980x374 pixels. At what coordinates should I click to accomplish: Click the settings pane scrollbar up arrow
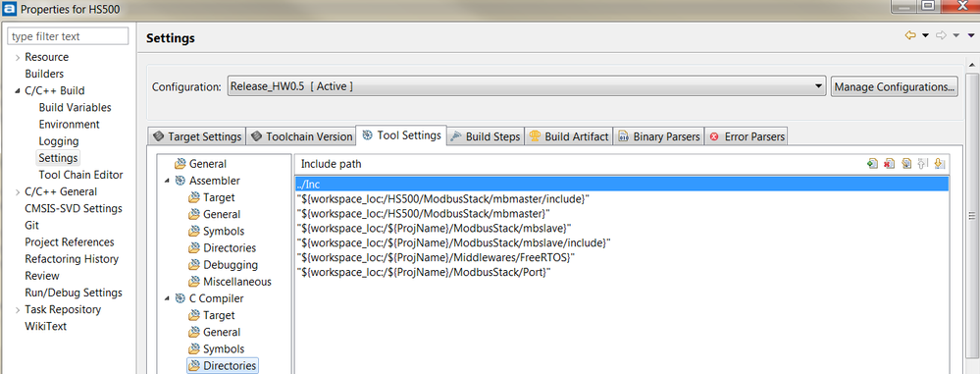point(972,65)
